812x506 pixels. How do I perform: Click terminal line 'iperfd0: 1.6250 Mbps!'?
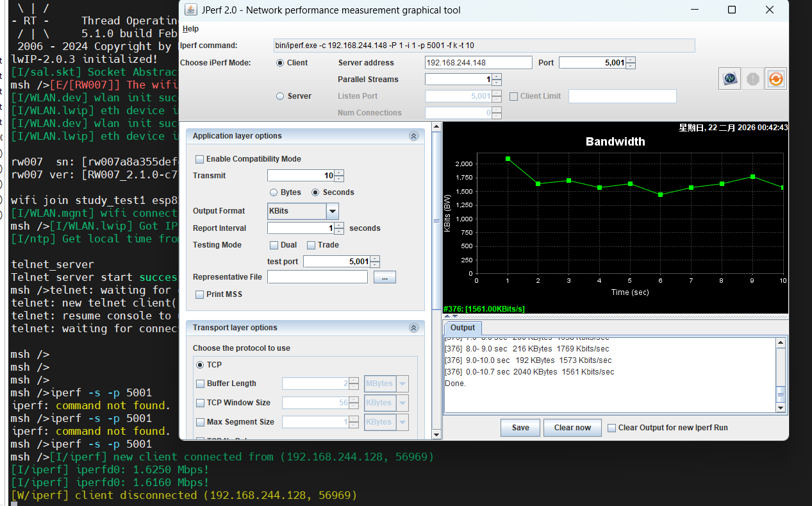pos(110,469)
